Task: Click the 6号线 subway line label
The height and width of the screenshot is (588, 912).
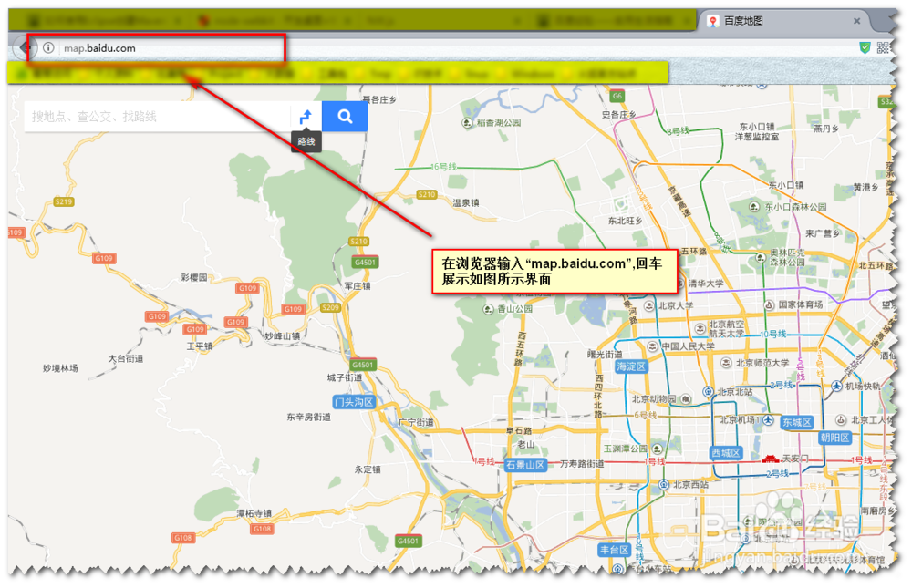Action: (x=645, y=415)
